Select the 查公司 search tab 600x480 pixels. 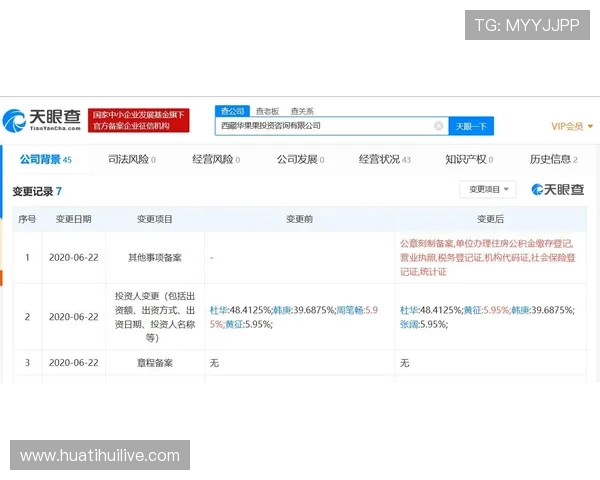232,111
